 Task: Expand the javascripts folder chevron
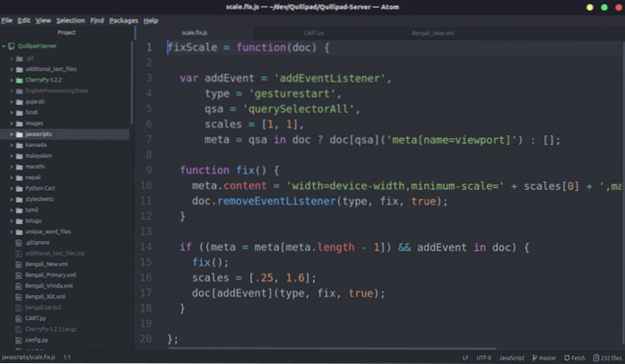(12, 134)
